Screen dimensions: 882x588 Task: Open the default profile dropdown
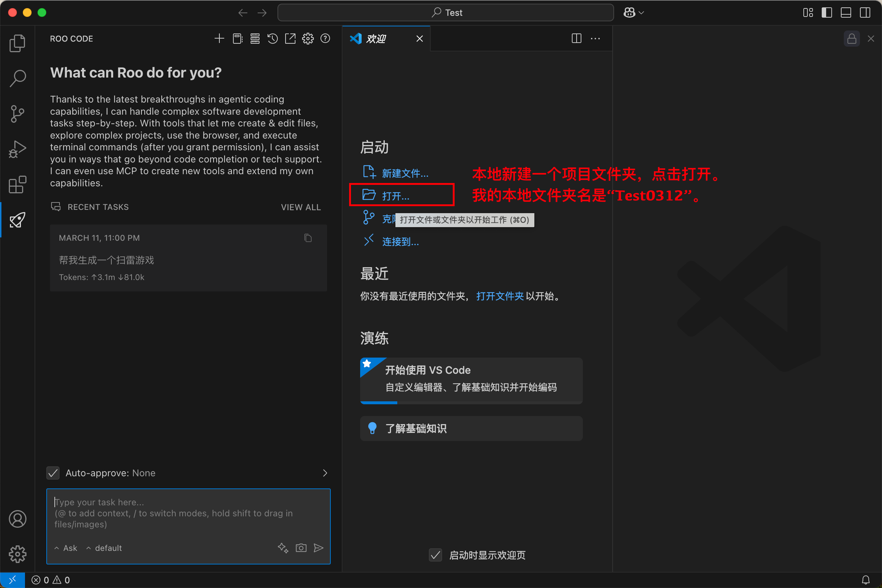click(x=104, y=548)
